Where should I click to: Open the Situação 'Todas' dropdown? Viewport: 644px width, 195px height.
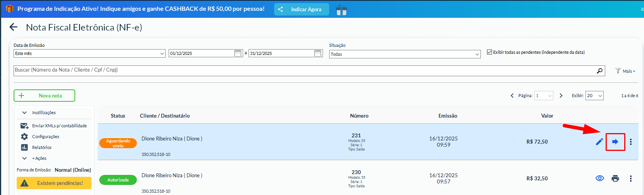pos(405,54)
